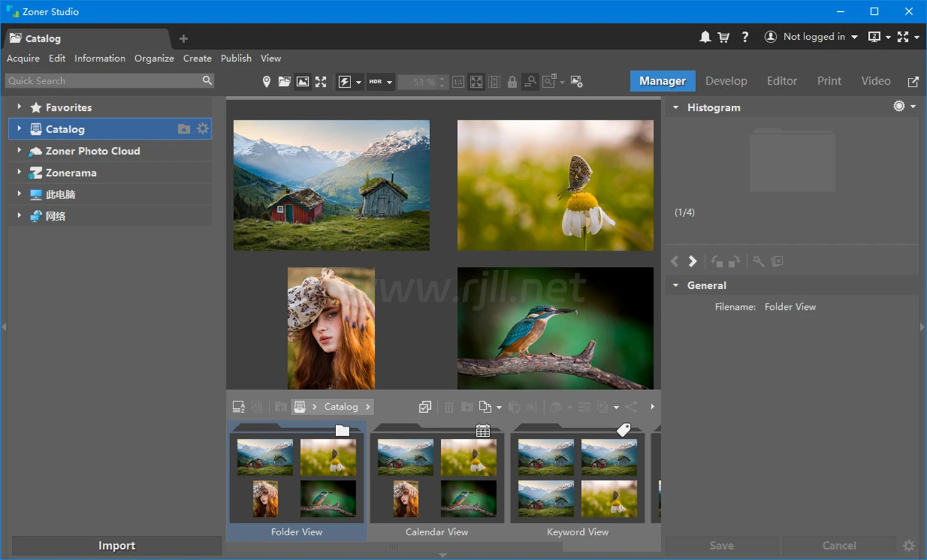Switch to the Develop tab
927x560 pixels.
click(726, 81)
